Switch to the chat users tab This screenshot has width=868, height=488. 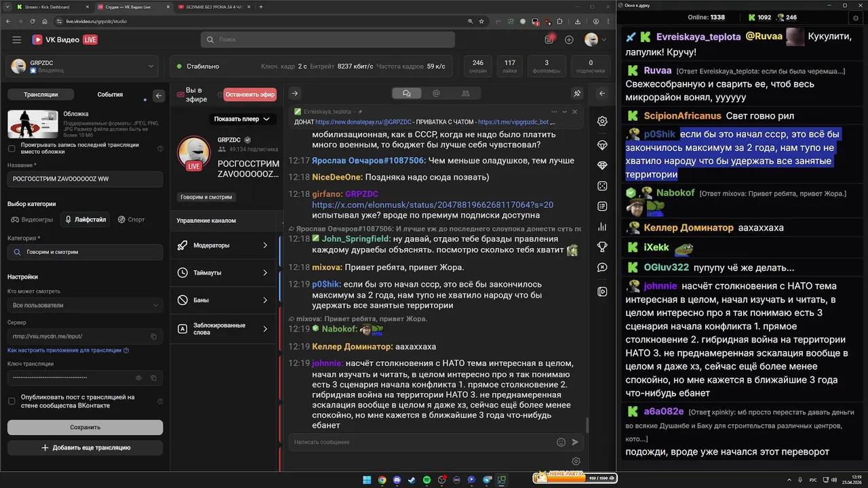tap(465, 94)
